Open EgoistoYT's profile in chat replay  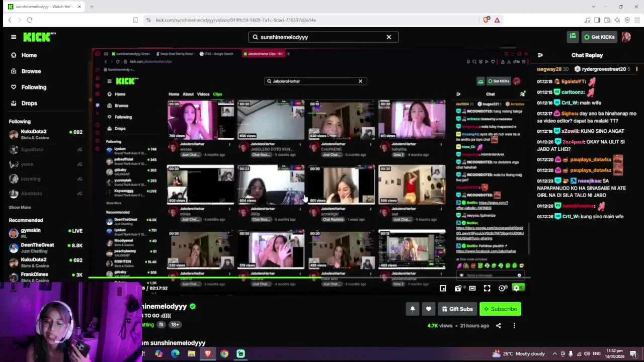tap(574, 81)
